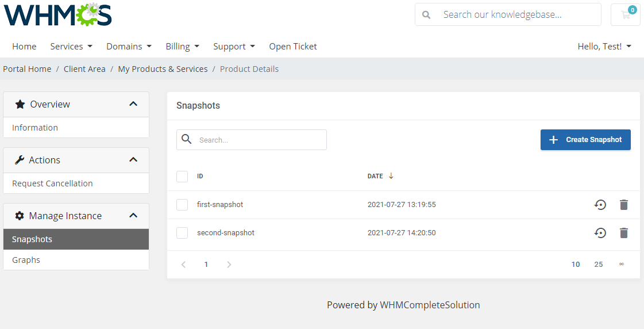Click the Manage Instance gear icon
Screen dimensions: 644x329
tap(20, 216)
